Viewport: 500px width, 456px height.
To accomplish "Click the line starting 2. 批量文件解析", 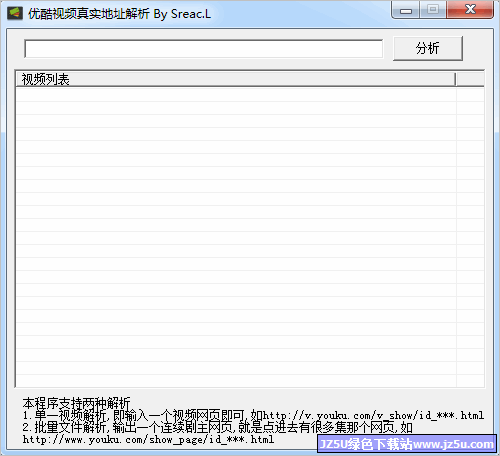I will click(218, 428).
